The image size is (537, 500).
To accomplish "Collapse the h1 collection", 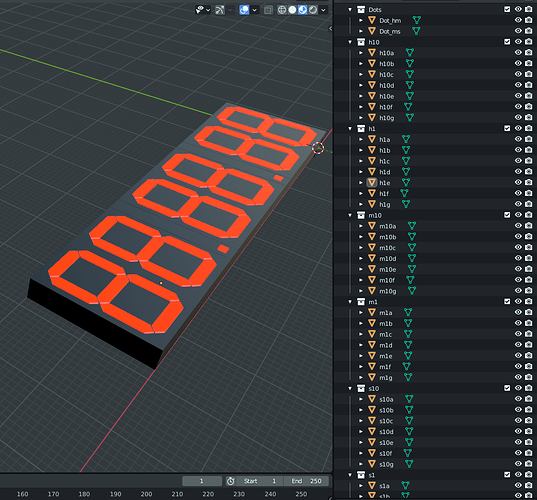I will coord(350,128).
